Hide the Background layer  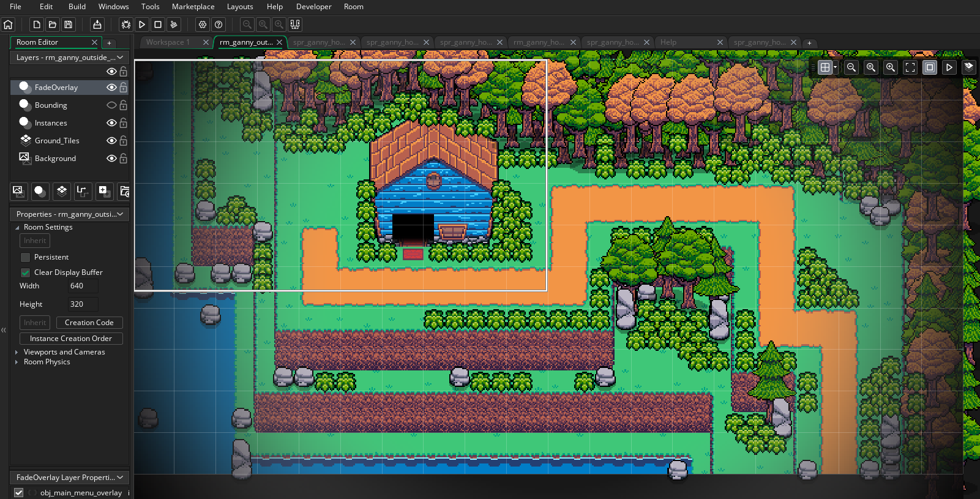pyautogui.click(x=111, y=159)
